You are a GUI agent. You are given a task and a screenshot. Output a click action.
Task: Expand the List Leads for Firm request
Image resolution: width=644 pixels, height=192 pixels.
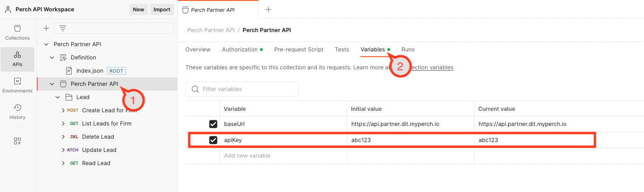click(63, 124)
